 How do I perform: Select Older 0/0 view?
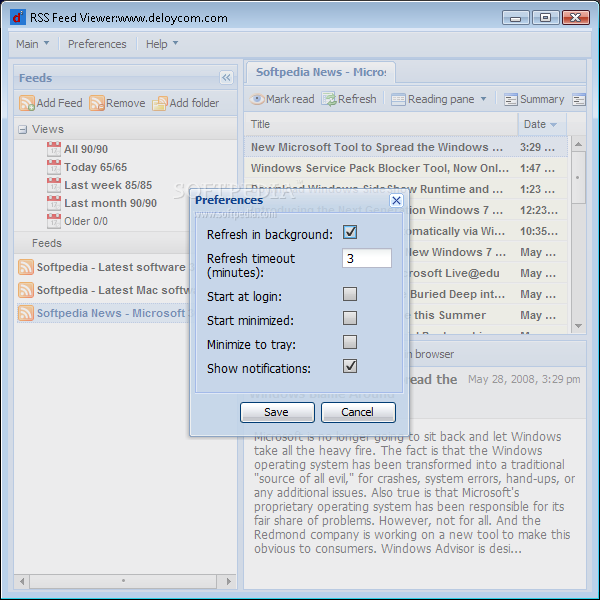(x=86, y=221)
